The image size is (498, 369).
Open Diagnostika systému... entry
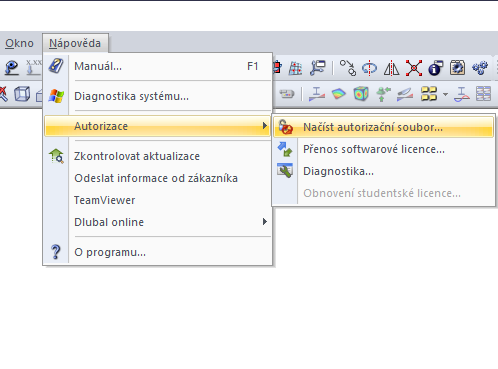click(157, 96)
